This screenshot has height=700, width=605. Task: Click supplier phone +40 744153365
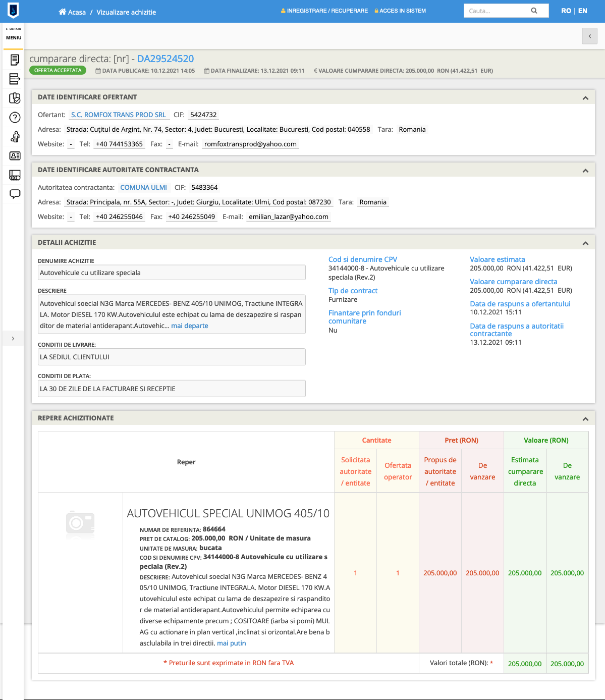(x=119, y=144)
